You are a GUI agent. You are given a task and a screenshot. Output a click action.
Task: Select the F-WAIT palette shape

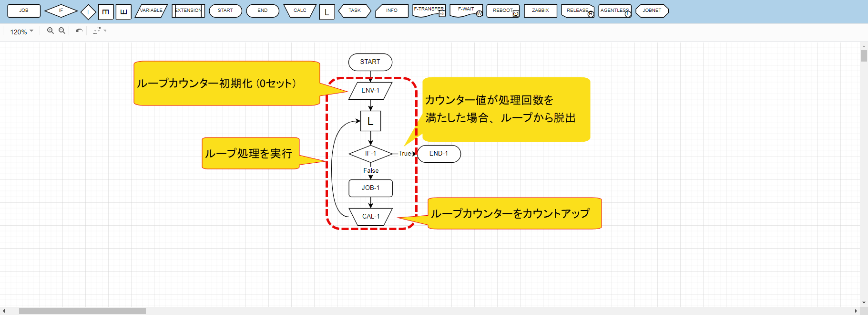coord(466,10)
